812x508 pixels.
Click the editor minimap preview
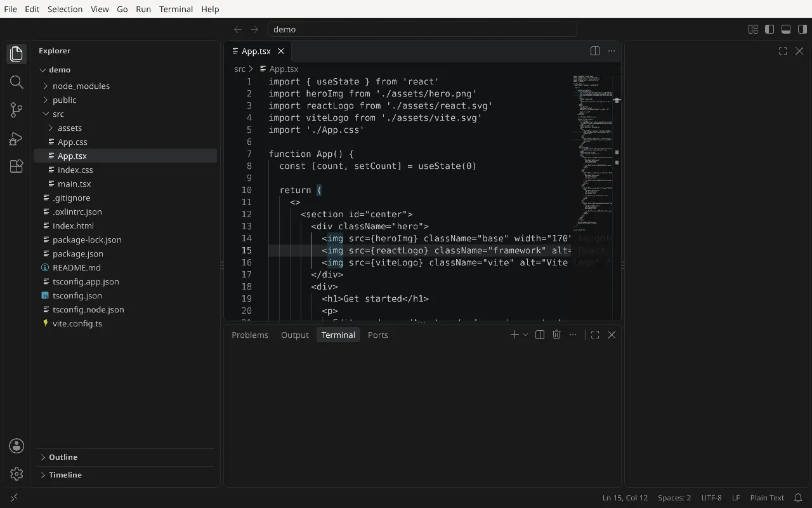click(x=593, y=152)
